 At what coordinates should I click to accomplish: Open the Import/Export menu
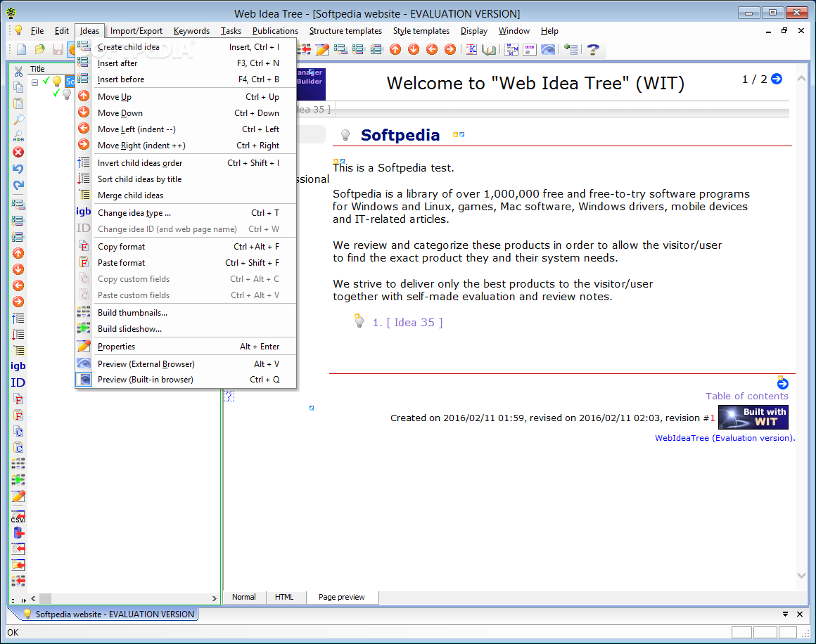[136, 31]
